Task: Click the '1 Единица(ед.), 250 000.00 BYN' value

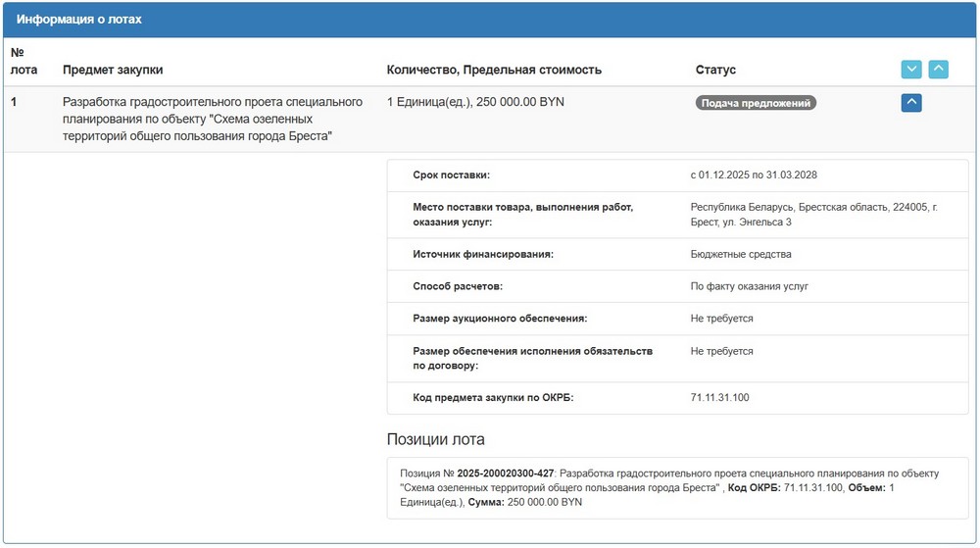Action: pos(475,102)
